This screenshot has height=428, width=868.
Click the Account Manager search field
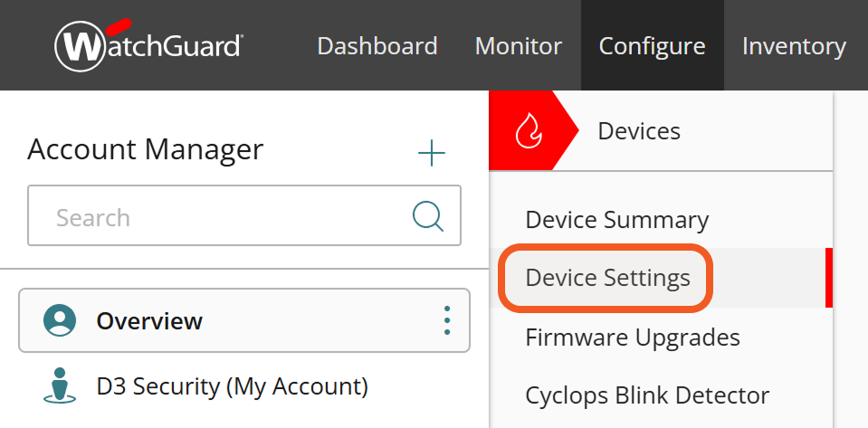tap(226, 217)
